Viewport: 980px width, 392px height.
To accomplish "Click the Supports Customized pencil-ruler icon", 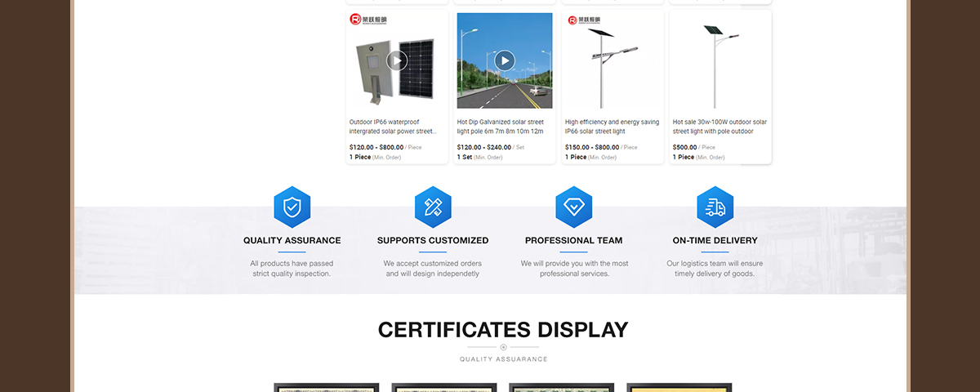I will [x=433, y=207].
